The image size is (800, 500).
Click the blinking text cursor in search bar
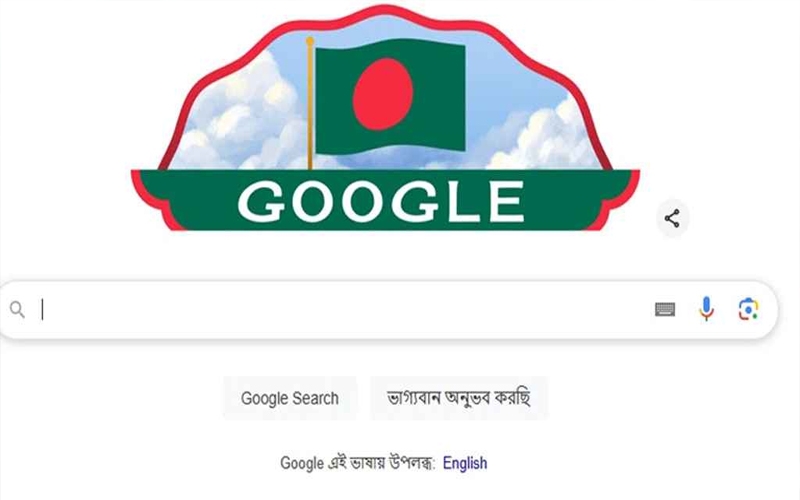pyautogui.click(x=43, y=309)
